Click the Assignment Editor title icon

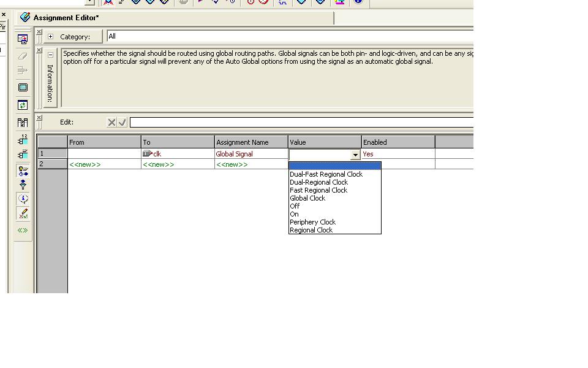(x=25, y=18)
